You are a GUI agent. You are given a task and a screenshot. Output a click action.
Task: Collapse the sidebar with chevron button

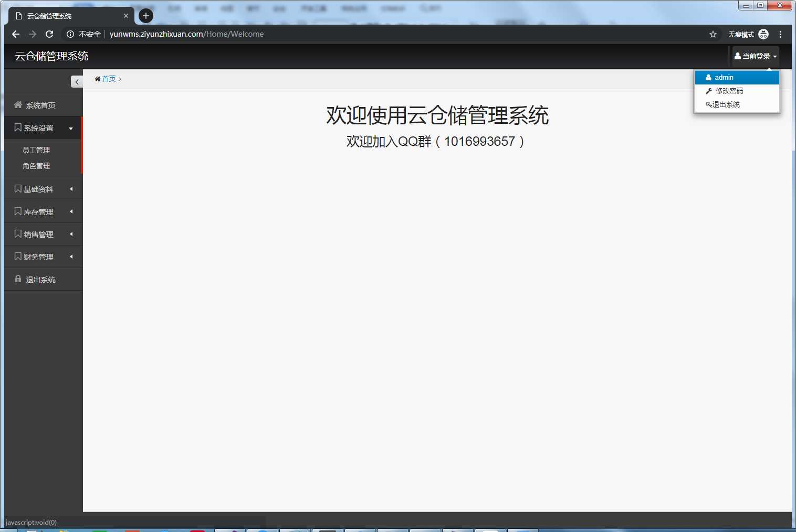77,81
